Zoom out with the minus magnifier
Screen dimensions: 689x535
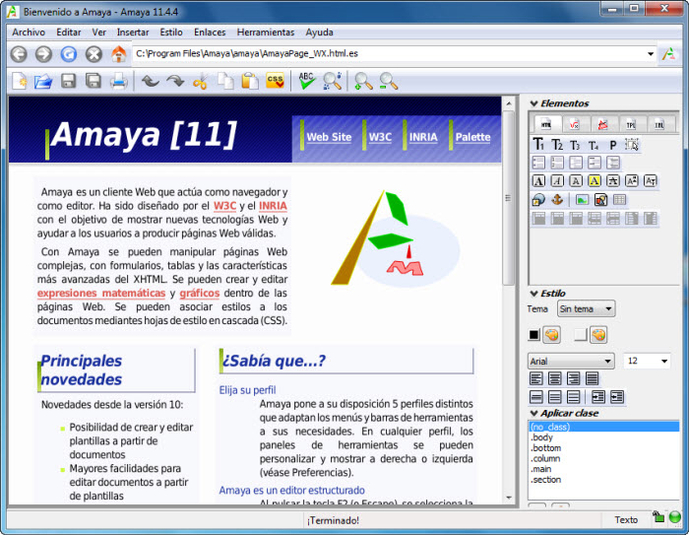(389, 81)
